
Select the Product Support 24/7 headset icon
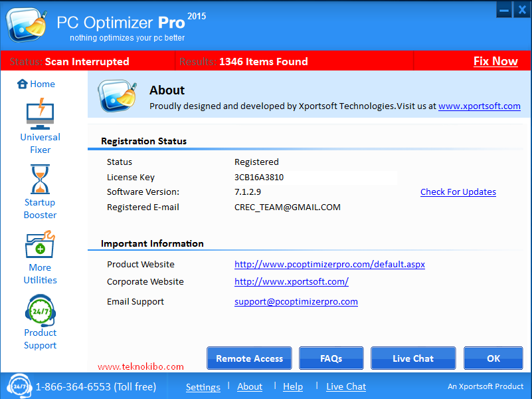point(40,311)
